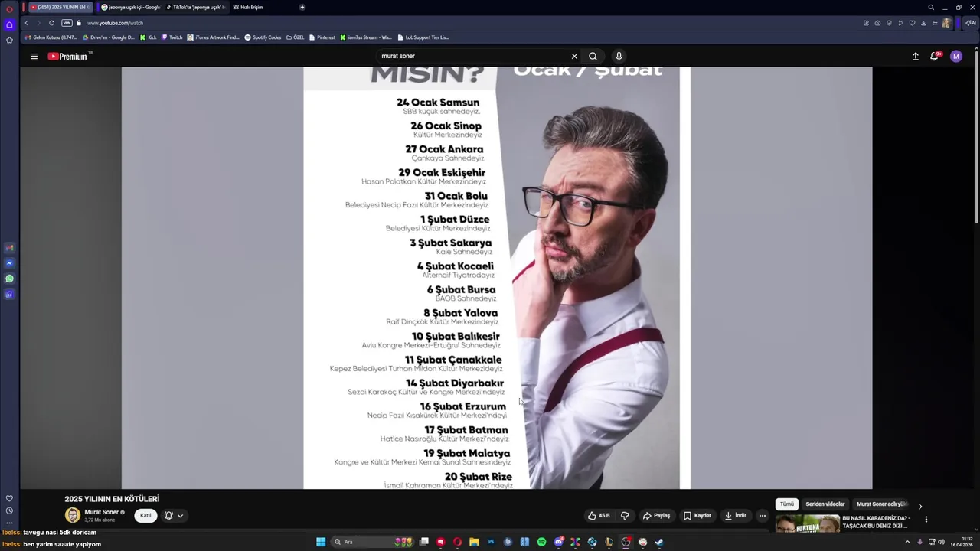Viewport: 980px width, 551px height.
Task: Open WhatsApp in Opera sidebar
Action: tap(9, 279)
